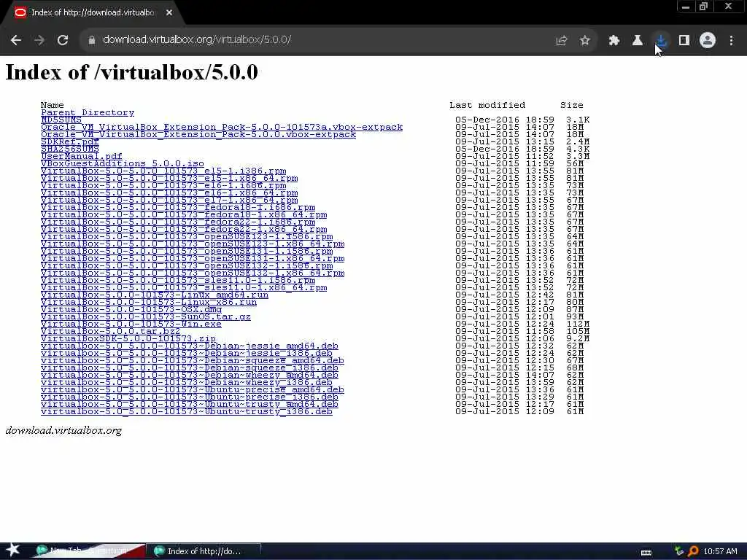Click the 10:57 AM clock

[720, 551]
